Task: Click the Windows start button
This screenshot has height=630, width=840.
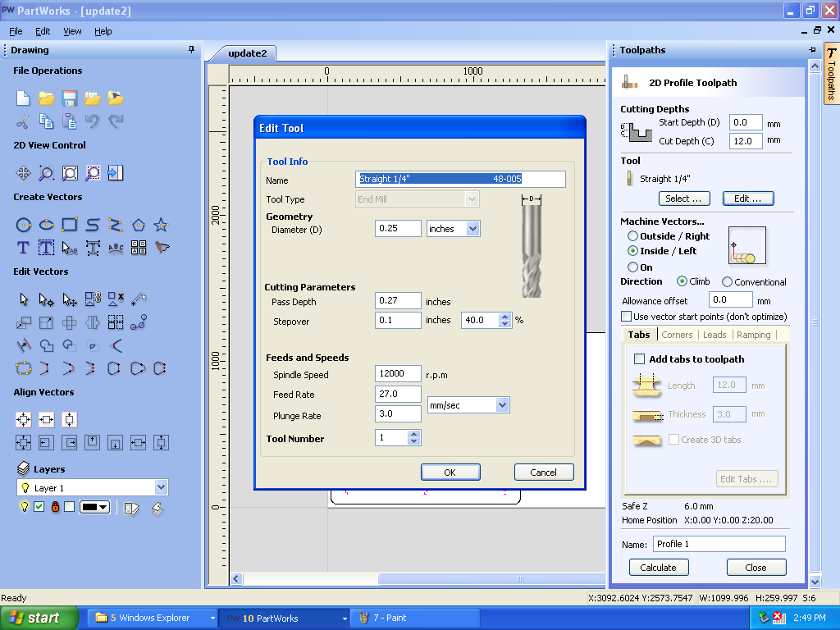Action: [38, 619]
